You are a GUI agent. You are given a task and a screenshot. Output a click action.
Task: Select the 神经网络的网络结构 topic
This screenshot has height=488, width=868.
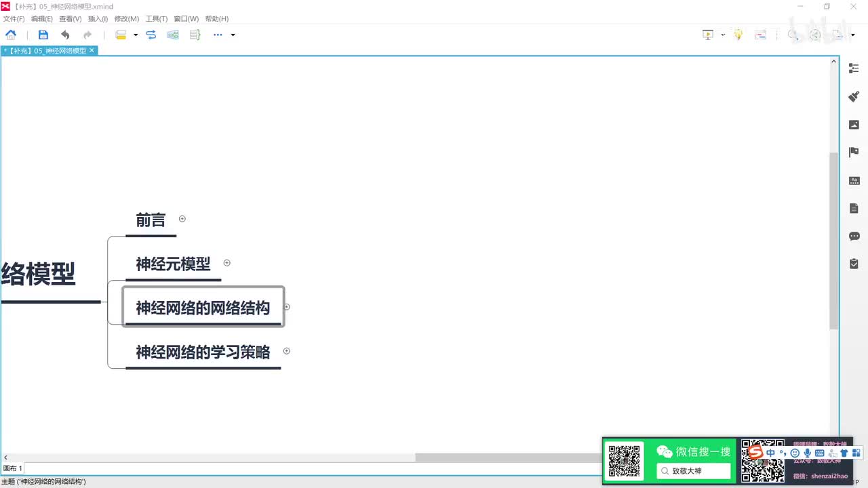click(x=203, y=307)
